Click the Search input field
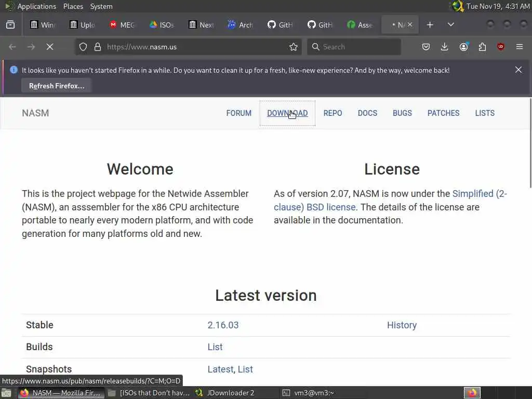This screenshot has height=399, width=532. tap(354, 47)
